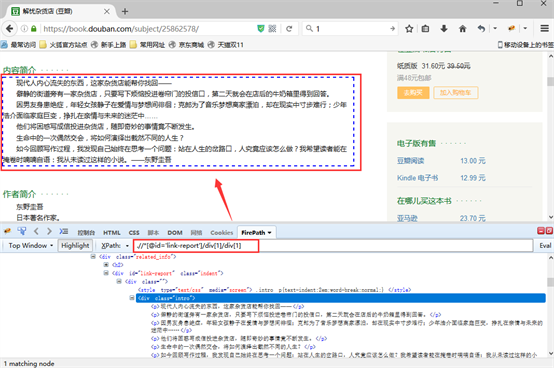Click the Eval button
Screen dimensions: 554x368
tap(545, 245)
